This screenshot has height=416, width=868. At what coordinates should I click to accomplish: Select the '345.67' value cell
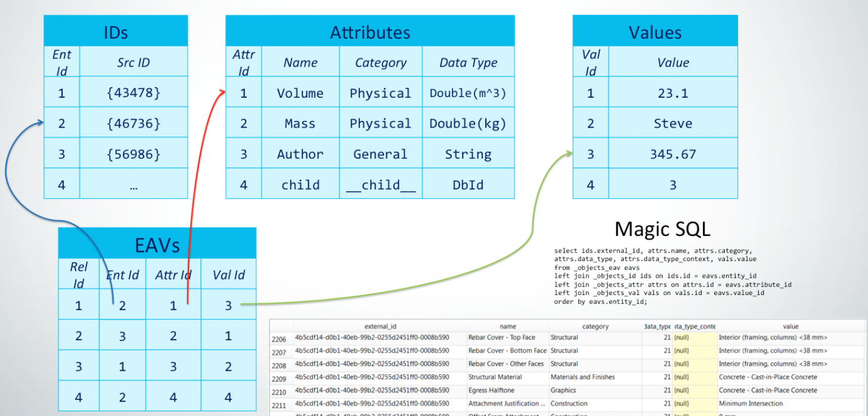tap(673, 154)
